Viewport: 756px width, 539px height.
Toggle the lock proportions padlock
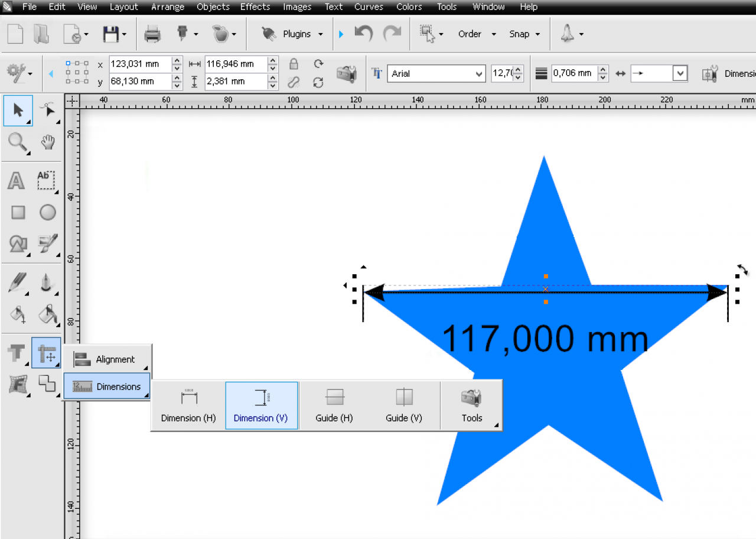click(294, 64)
